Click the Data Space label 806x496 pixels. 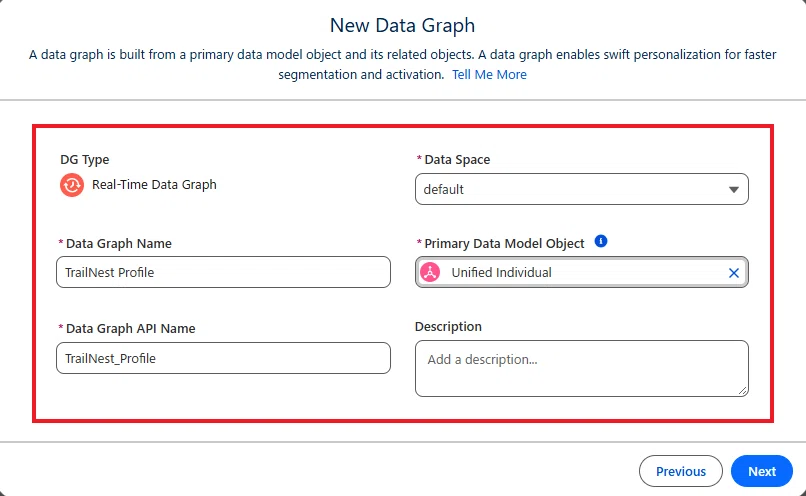[x=457, y=160]
